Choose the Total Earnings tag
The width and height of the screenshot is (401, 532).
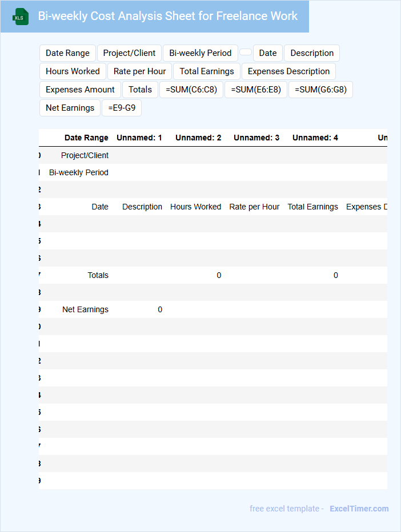(x=206, y=71)
